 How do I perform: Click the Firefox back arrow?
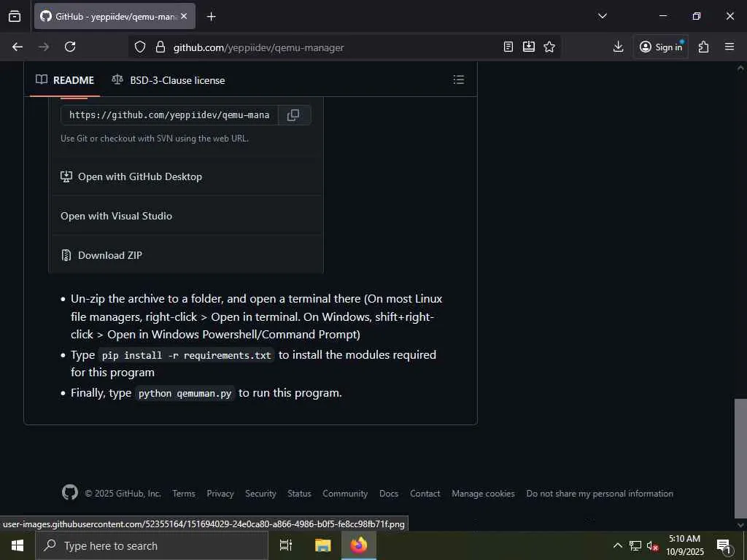pyautogui.click(x=18, y=47)
